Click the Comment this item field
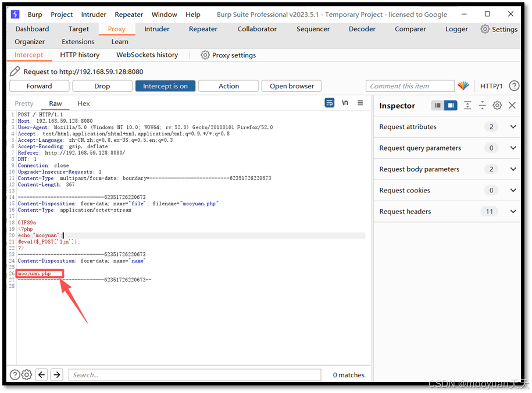 pos(410,86)
